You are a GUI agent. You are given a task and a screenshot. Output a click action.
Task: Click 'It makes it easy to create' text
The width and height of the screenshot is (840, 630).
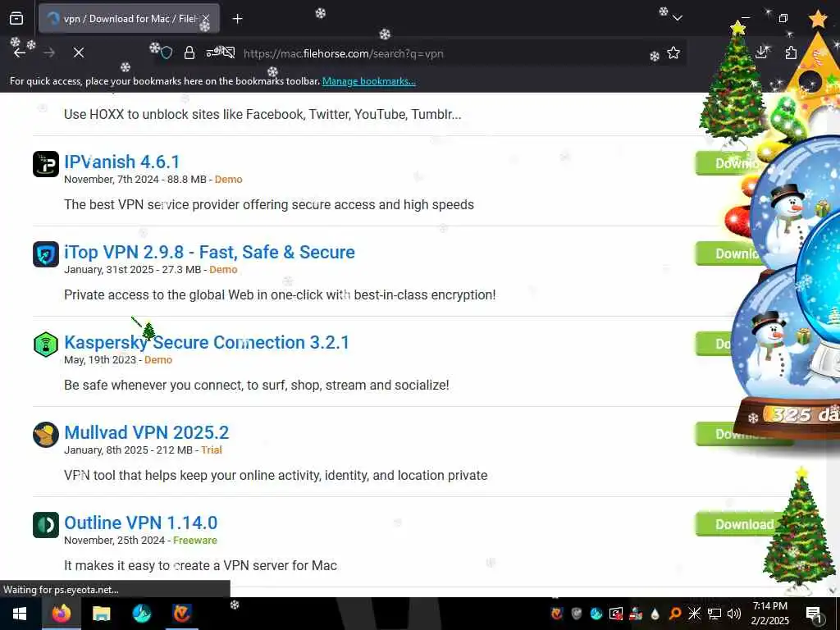tap(200, 566)
